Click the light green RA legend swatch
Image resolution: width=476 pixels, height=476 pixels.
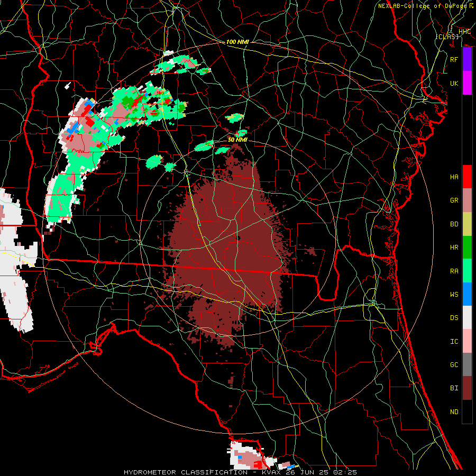(467, 271)
